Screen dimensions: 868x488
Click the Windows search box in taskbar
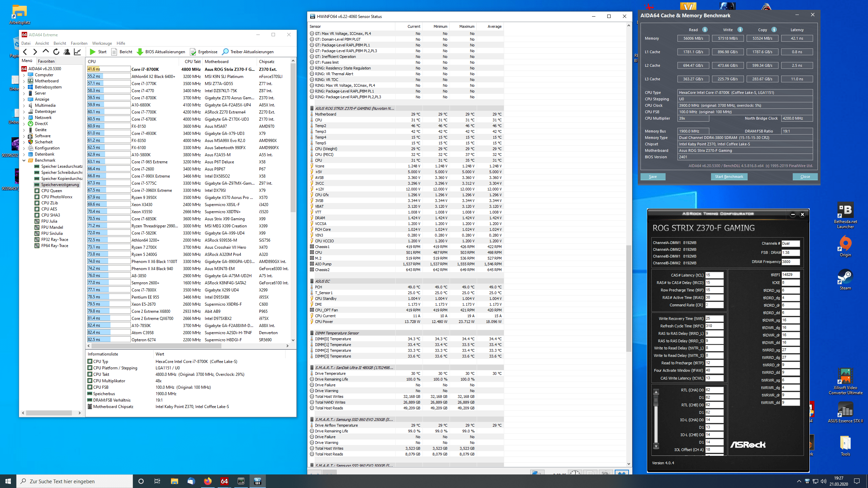pos(75,481)
